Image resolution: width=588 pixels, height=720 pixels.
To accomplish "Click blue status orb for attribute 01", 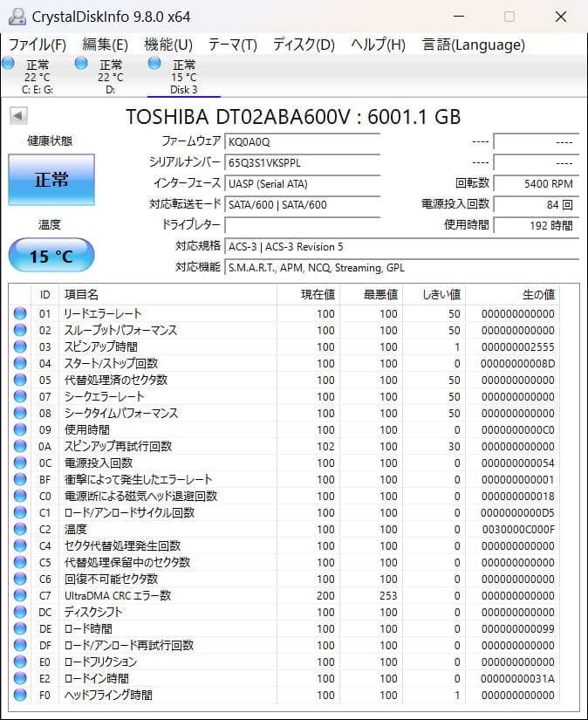I will click(x=20, y=313).
